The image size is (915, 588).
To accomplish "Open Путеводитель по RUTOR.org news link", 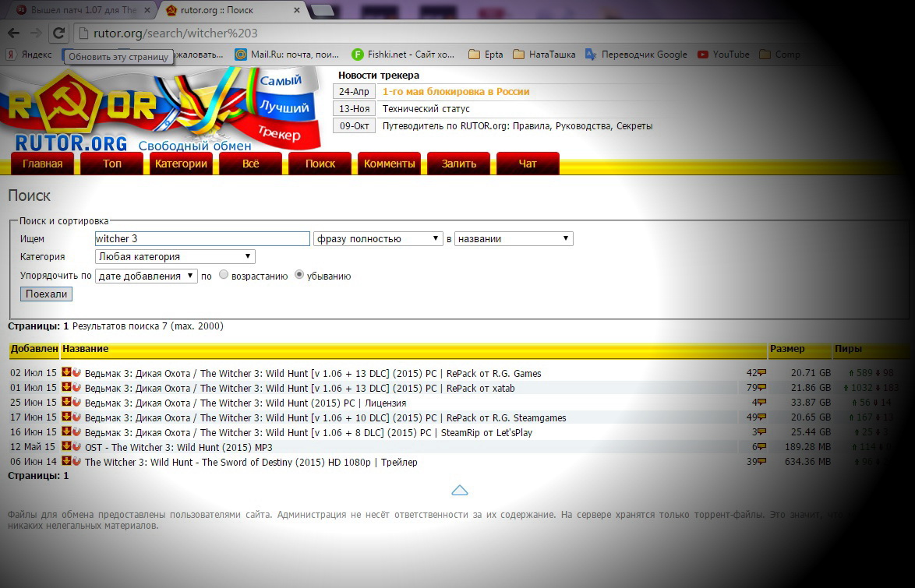I will (518, 125).
